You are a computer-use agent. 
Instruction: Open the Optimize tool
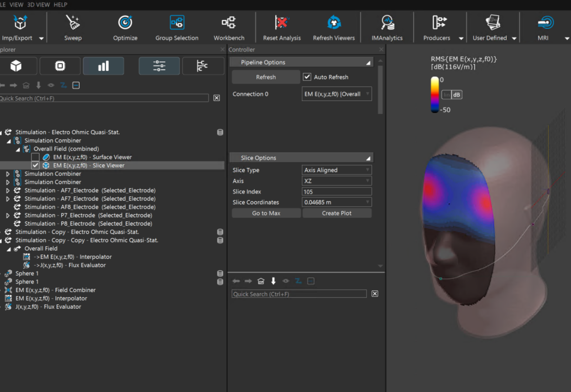coord(125,22)
